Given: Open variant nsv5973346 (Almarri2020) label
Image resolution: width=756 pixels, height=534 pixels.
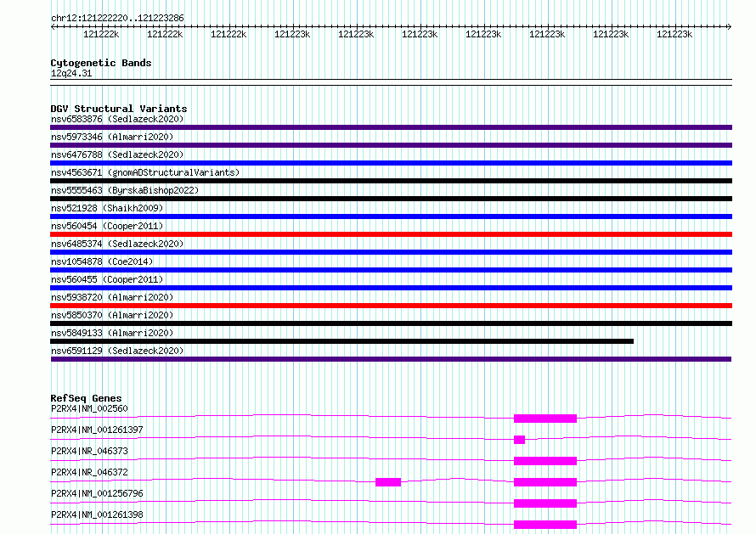Looking at the screenshot, I should 112,137.
